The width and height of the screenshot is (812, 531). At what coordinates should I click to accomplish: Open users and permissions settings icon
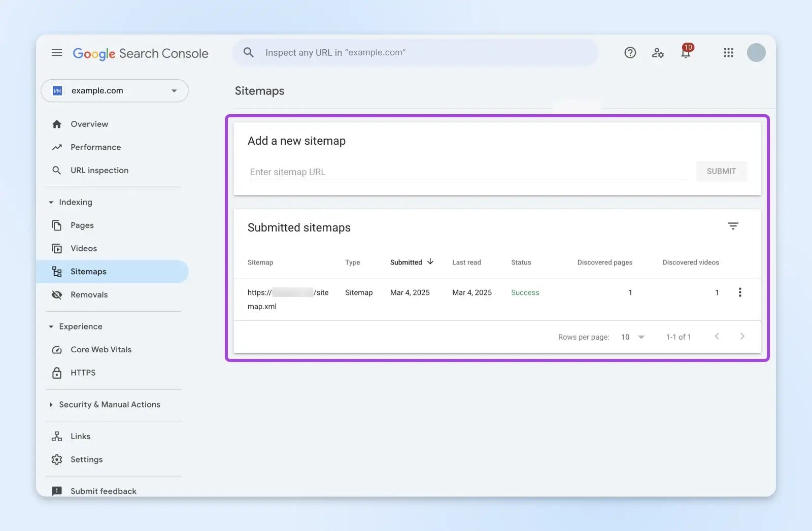pyautogui.click(x=658, y=53)
